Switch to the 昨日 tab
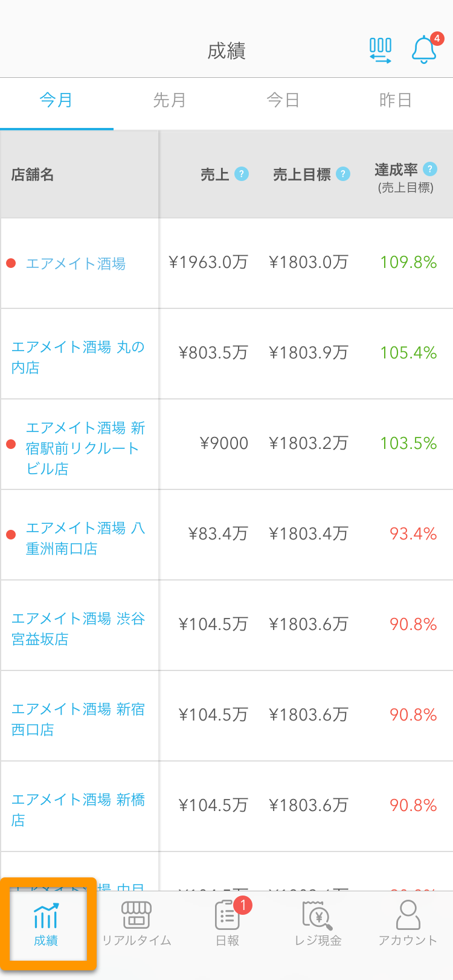This screenshot has width=453, height=980. click(x=396, y=100)
